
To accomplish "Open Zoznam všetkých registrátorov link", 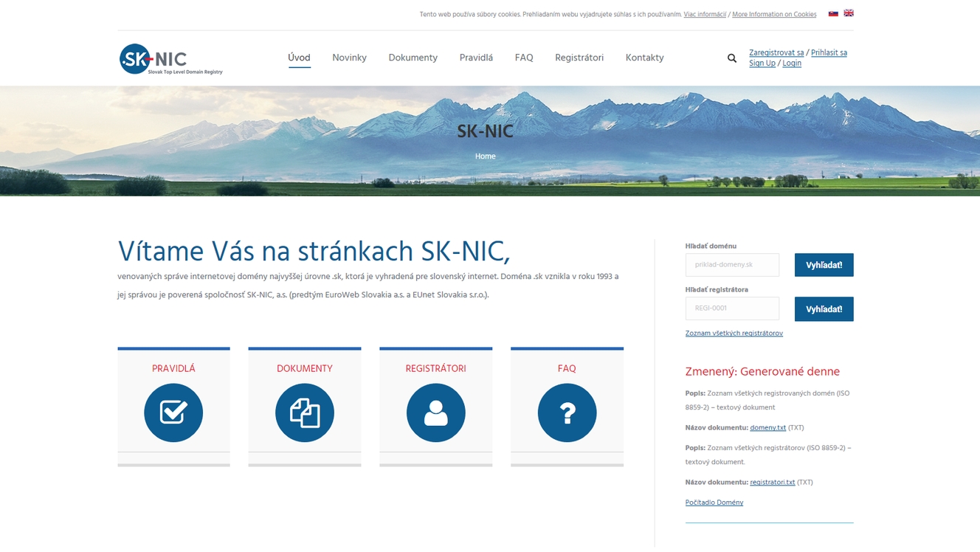I will coord(734,333).
